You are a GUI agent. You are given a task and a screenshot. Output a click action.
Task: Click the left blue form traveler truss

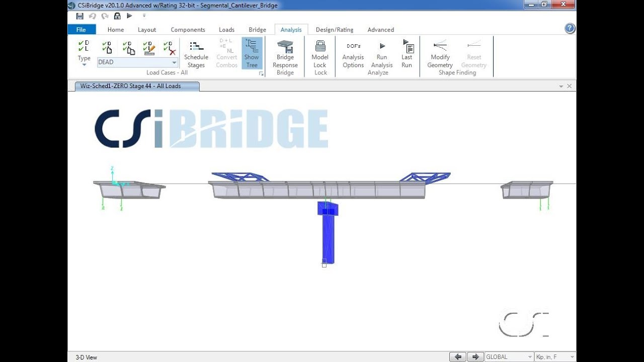click(240, 177)
